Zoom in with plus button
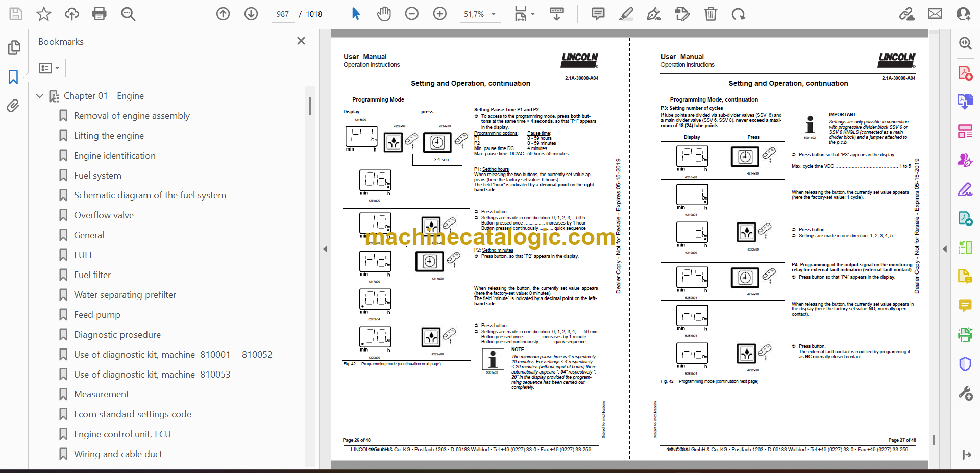 pyautogui.click(x=440, y=14)
